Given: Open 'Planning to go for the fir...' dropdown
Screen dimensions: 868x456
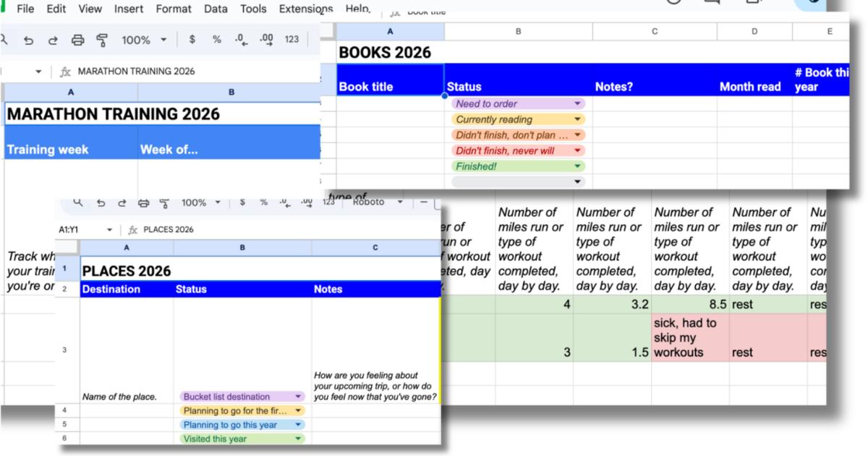Looking at the screenshot, I should [297, 410].
